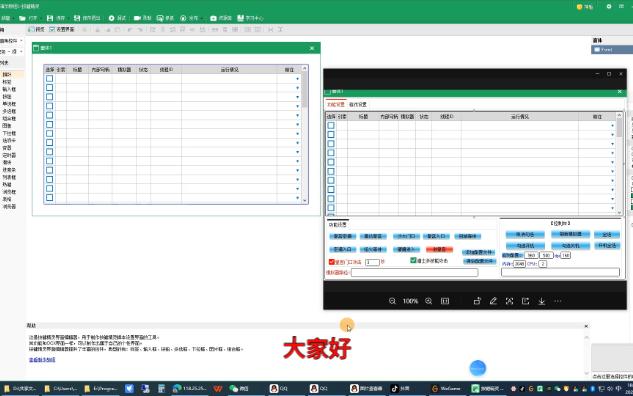Screen dimensions: 633x396
Task: Click the settings gear in the top-right title bar
Action: (x=609, y=6)
